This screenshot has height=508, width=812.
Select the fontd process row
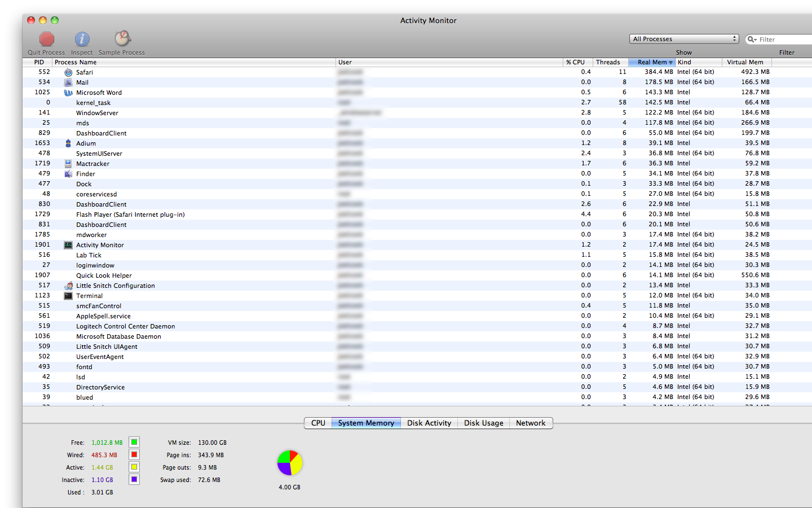[417, 367]
